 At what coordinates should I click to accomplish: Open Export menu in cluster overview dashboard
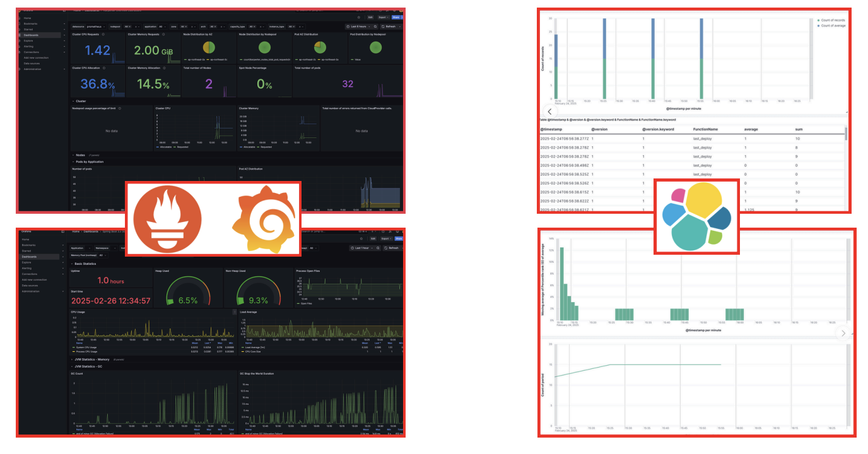(x=383, y=17)
